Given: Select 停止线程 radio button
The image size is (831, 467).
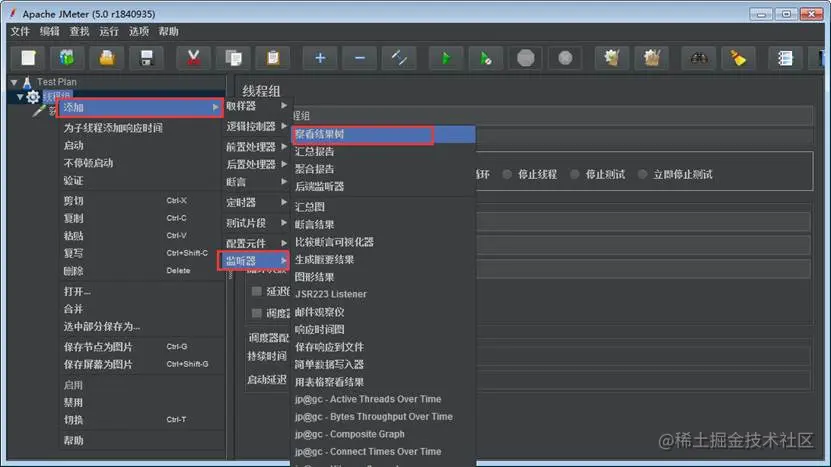Looking at the screenshot, I should pyautogui.click(x=507, y=174).
